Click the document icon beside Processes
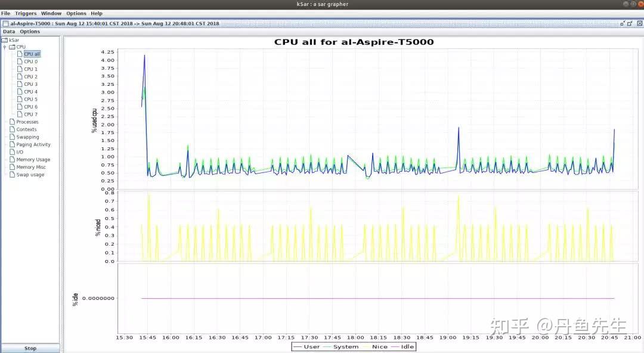Viewport: 644px width, 353px height. click(x=13, y=122)
